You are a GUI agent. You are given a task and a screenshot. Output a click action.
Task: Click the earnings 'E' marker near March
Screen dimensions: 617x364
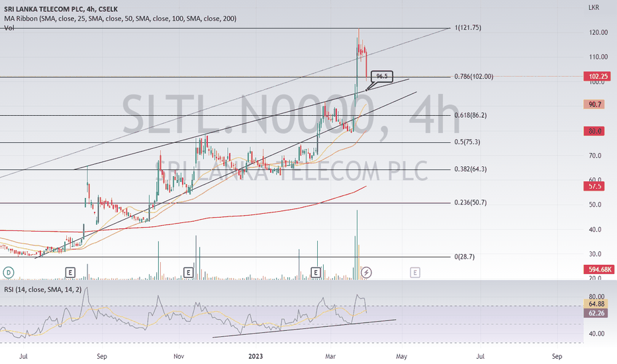(x=316, y=272)
